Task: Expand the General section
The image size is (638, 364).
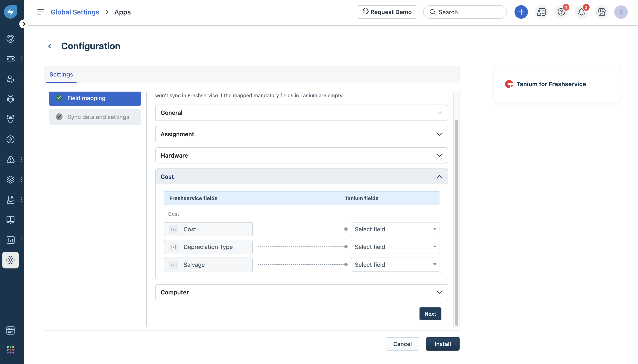Action: (301, 113)
